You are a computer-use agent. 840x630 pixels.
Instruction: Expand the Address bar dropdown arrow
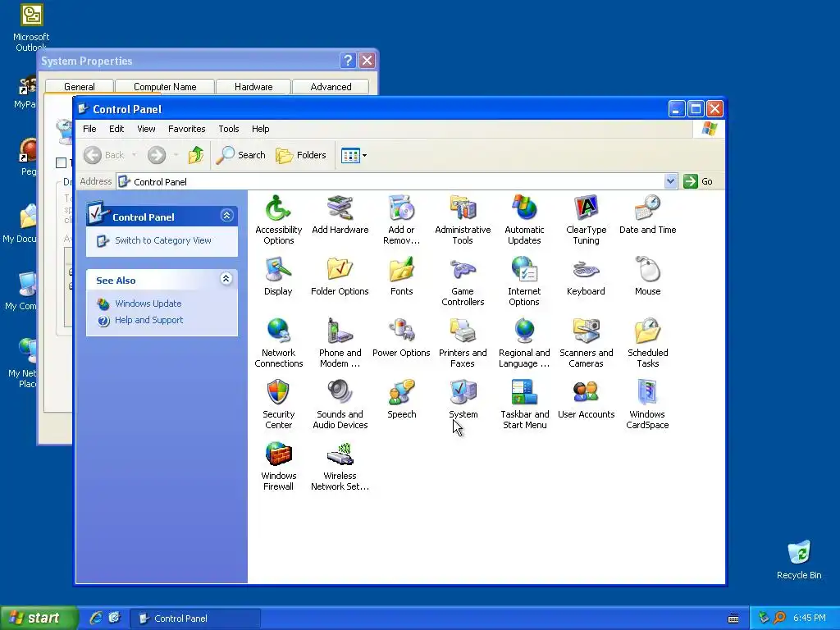coord(670,181)
